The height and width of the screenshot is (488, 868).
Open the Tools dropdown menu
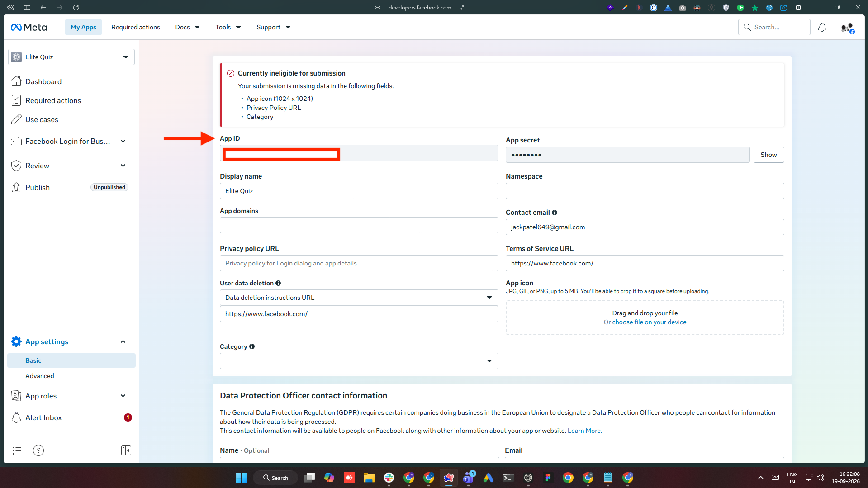[x=228, y=27]
